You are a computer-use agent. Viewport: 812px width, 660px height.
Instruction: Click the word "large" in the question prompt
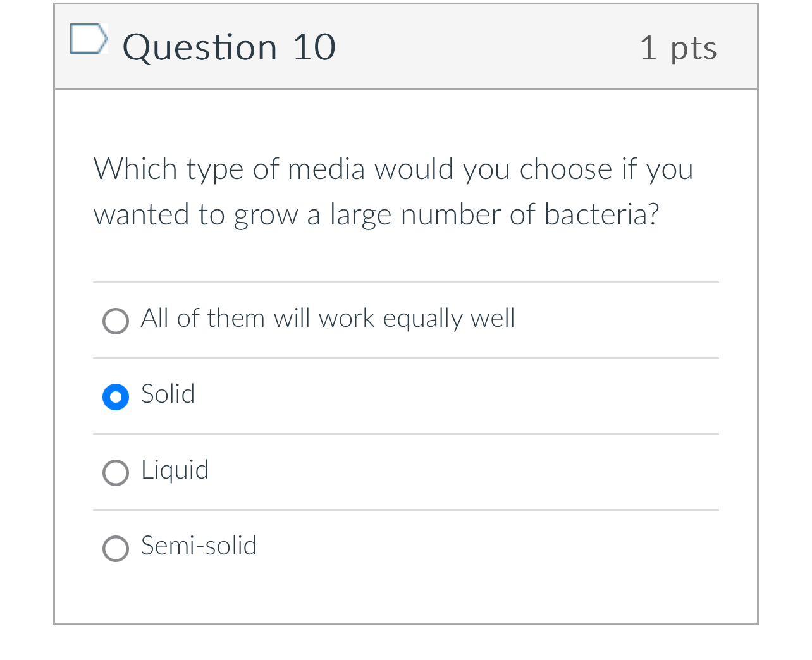coord(360,216)
